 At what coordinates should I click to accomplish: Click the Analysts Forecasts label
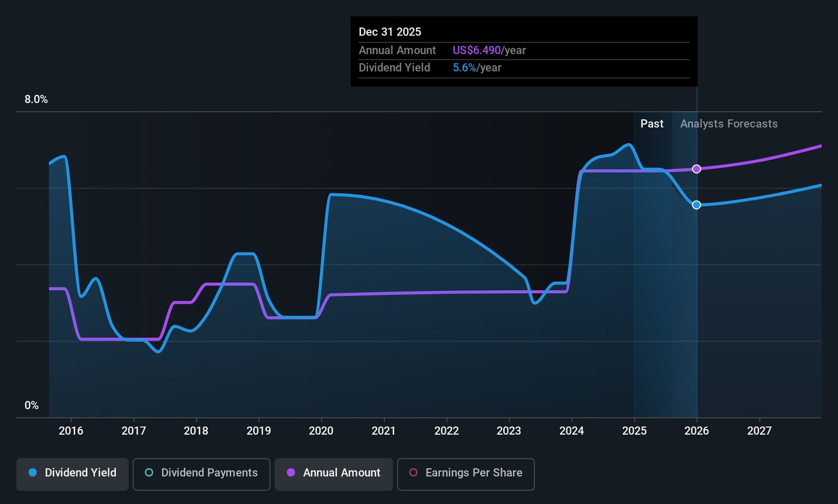click(x=729, y=124)
